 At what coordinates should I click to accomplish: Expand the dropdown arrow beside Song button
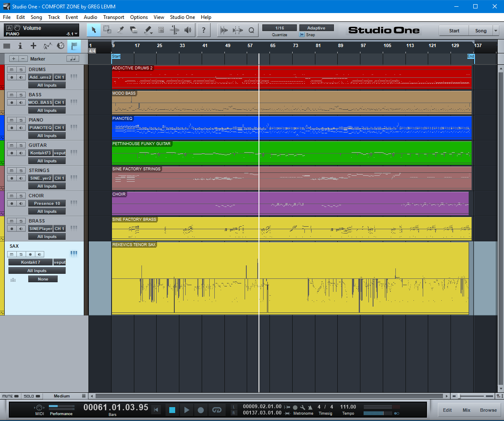pyautogui.click(x=496, y=31)
